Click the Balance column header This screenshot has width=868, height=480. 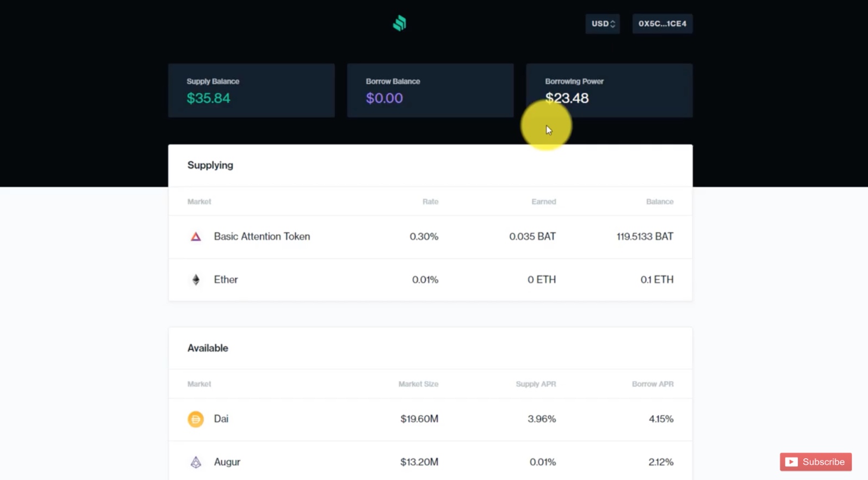pos(660,202)
